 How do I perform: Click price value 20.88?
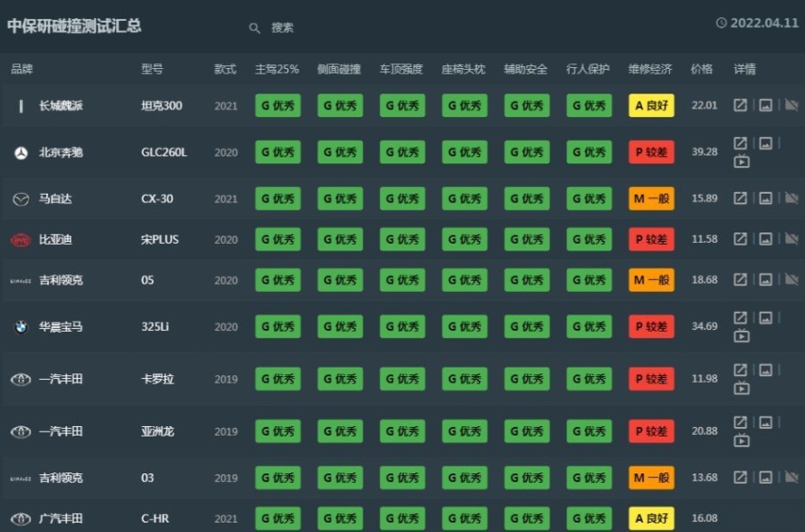click(x=705, y=431)
